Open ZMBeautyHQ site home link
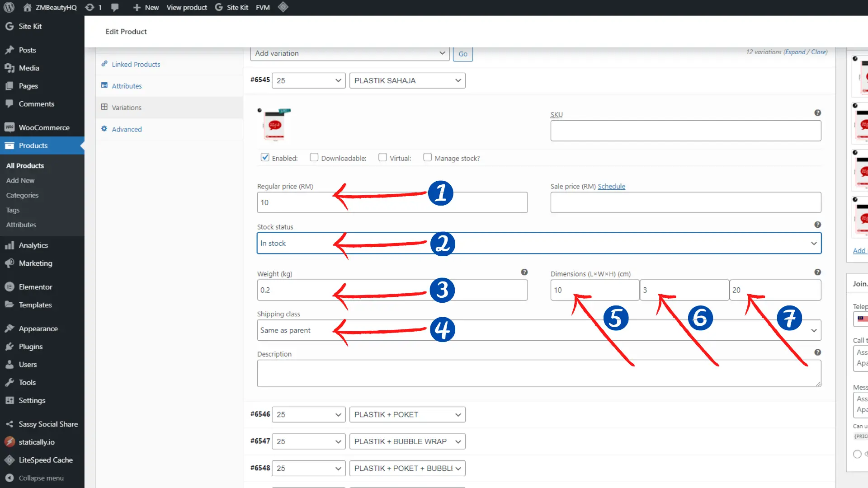868x488 pixels. click(x=50, y=7)
